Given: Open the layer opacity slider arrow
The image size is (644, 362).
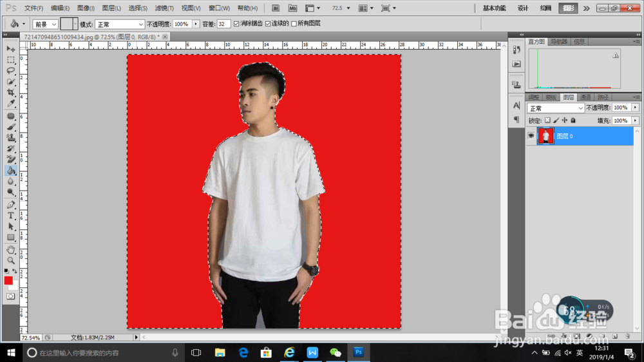Looking at the screenshot, I should point(636,108).
